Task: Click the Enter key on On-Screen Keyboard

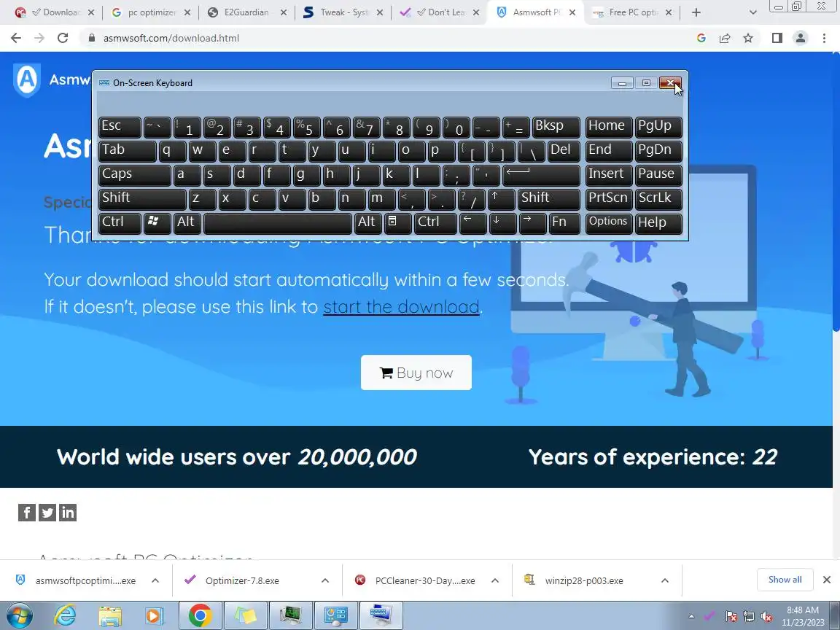Action: pyautogui.click(x=541, y=175)
